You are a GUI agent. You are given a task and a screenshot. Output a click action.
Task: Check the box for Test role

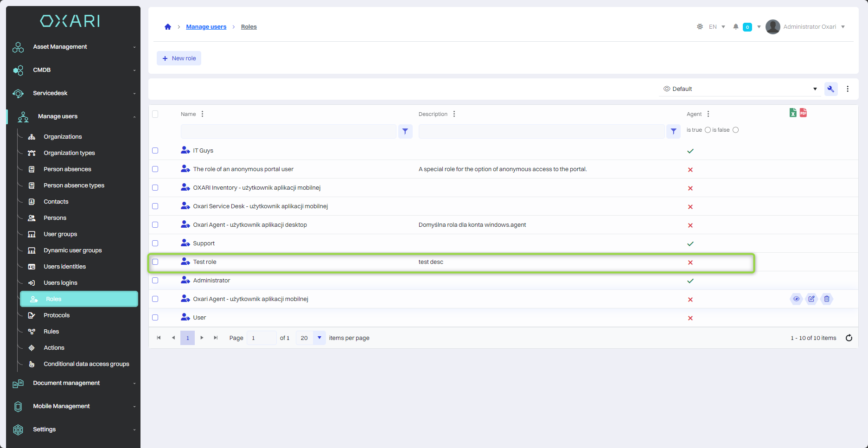[x=155, y=262]
